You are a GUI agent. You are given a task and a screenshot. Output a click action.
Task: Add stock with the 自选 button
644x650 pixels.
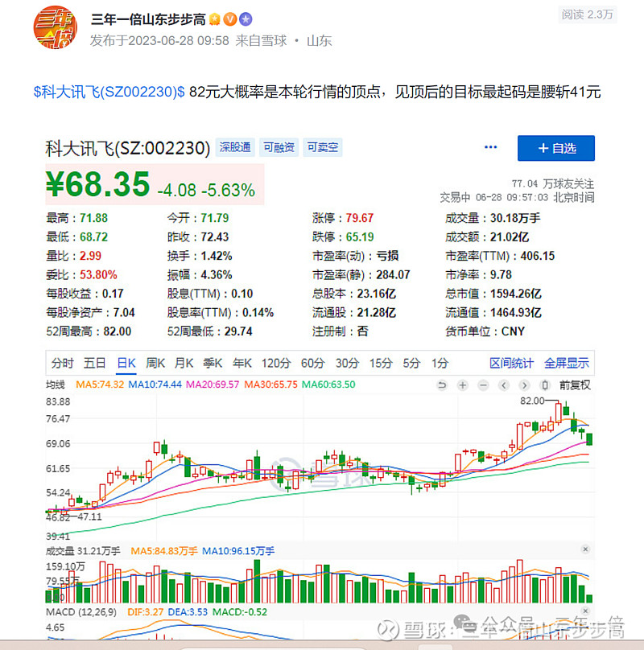556,148
